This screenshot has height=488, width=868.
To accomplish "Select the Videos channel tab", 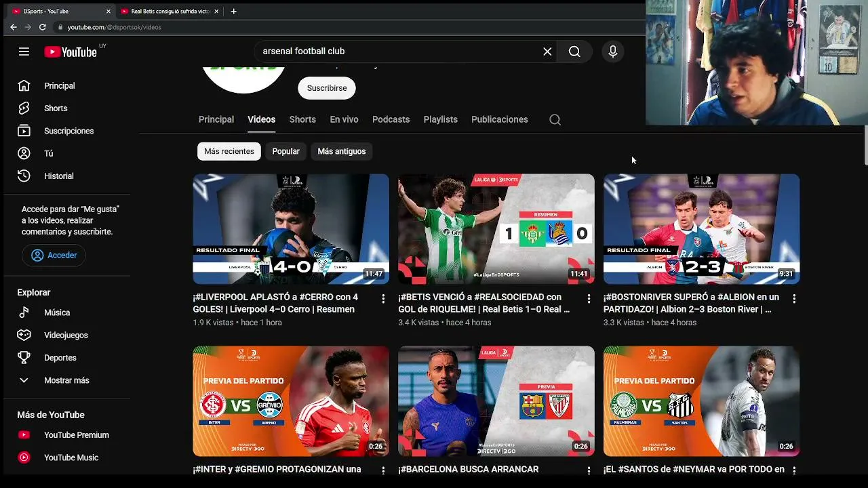I will pos(261,119).
